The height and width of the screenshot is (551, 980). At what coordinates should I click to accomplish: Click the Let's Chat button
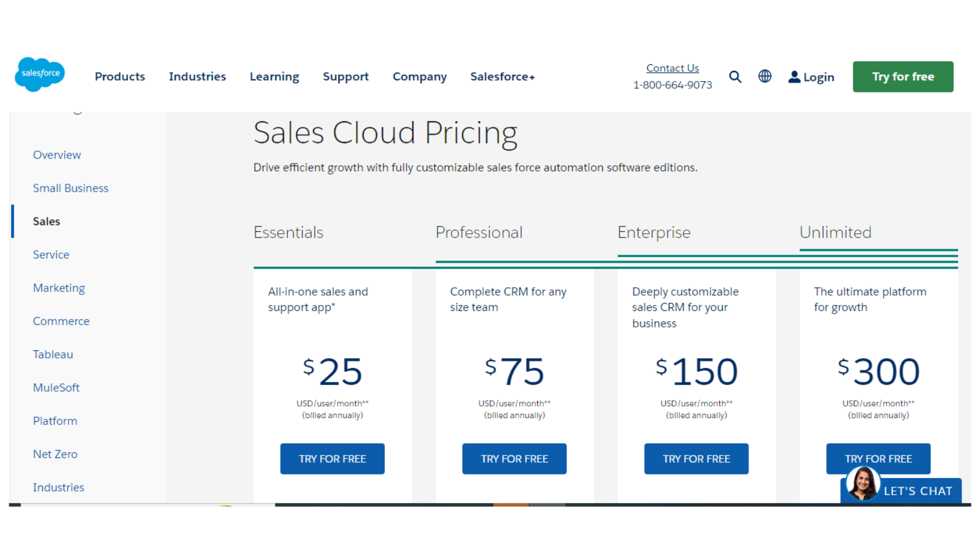coord(918,491)
